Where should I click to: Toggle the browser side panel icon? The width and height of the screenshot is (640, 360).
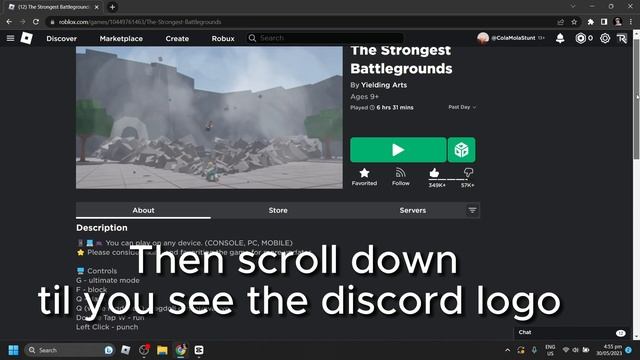click(x=604, y=22)
